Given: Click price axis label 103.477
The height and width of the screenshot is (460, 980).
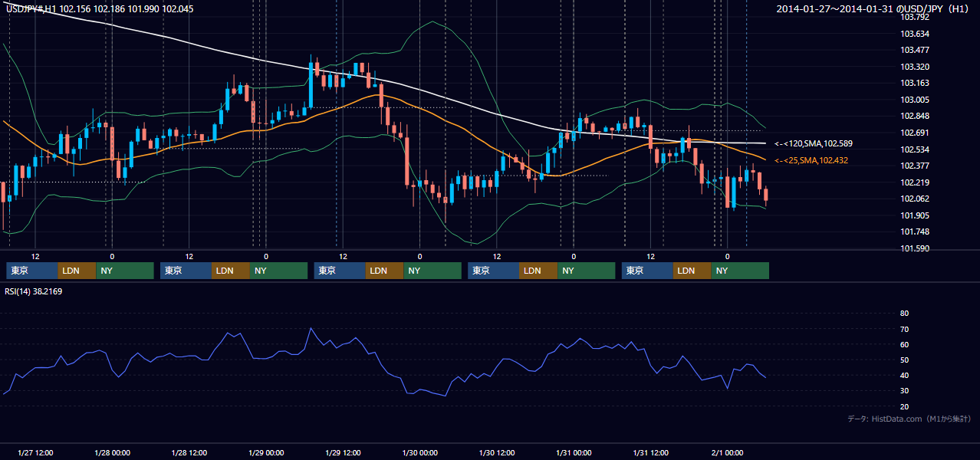Looking at the screenshot, I should coord(915,50).
